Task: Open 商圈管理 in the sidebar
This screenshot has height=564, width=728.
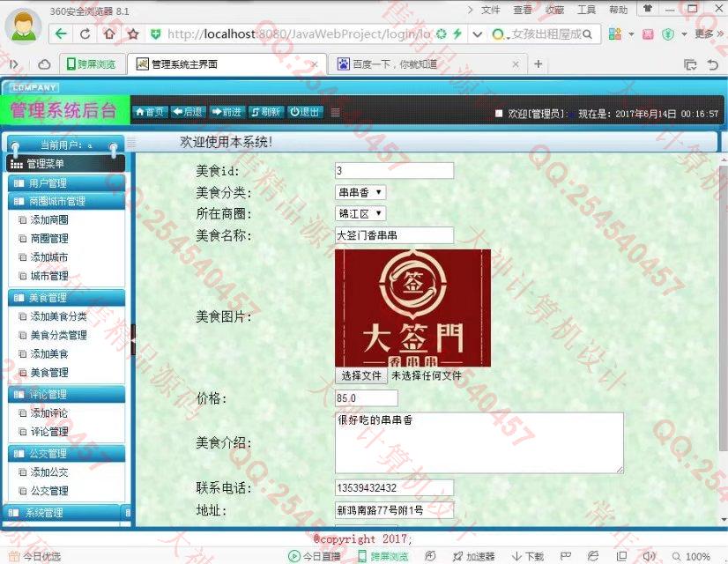Action: click(49, 238)
